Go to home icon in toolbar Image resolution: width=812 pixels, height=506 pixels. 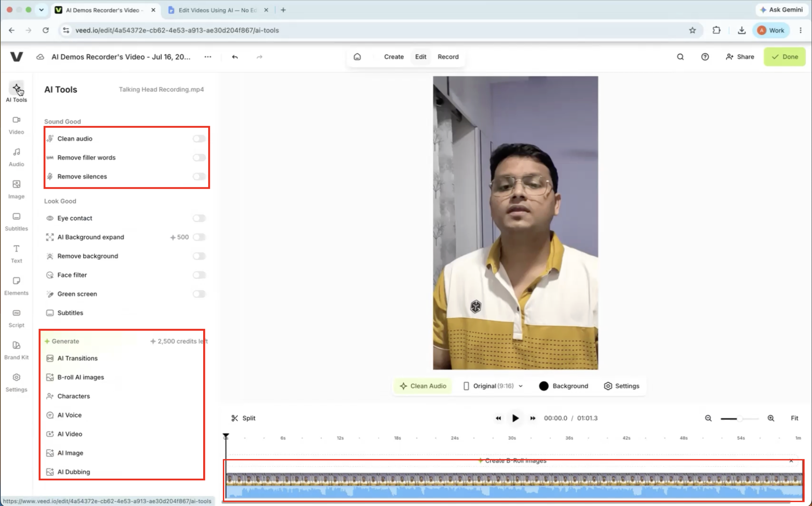point(357,56)
